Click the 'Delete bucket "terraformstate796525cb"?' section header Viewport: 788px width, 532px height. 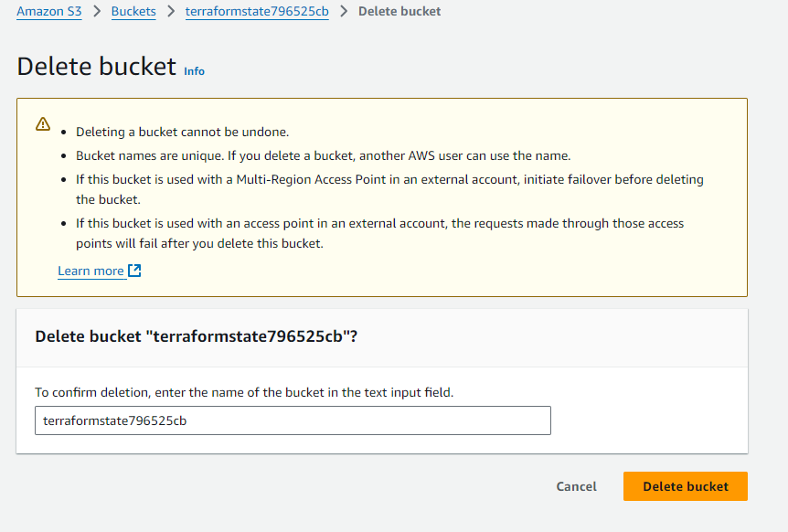(196, 336)
